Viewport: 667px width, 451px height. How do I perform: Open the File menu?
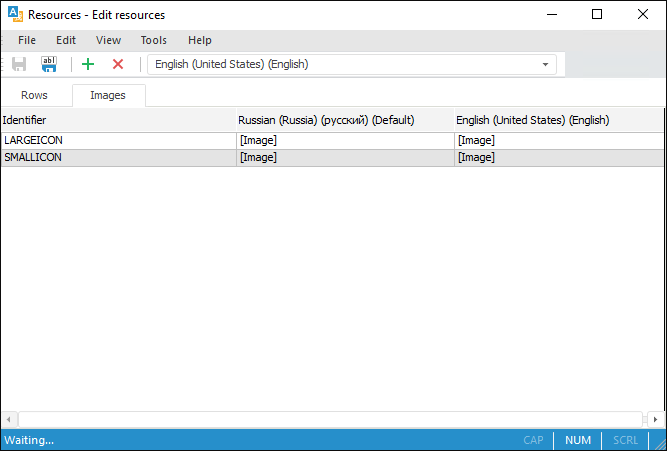click(x=27, y=40)
